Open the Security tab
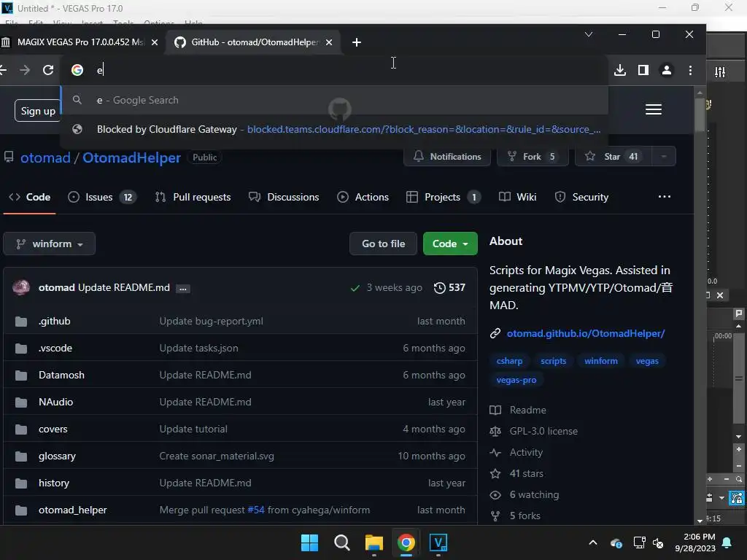This screenshot has width=747, height=560. pos(581,197)
